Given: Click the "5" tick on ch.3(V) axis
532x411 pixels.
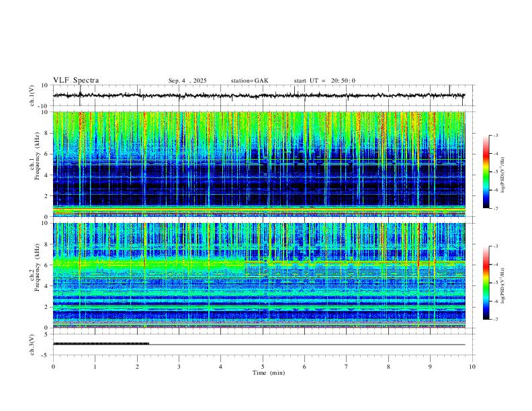Looking at the screenshot, I should [46, 334].
